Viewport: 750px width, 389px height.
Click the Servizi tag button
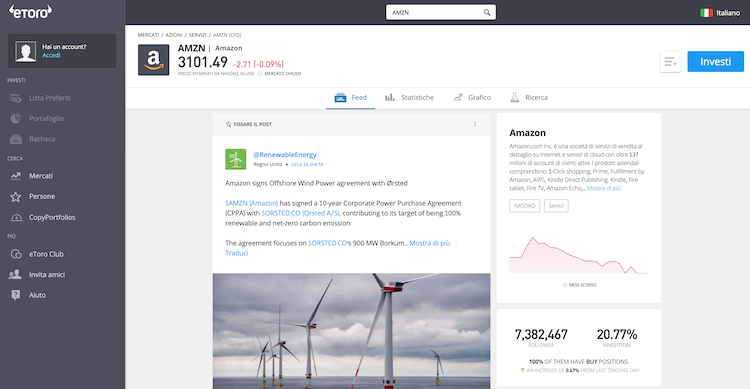click(556, 206)
